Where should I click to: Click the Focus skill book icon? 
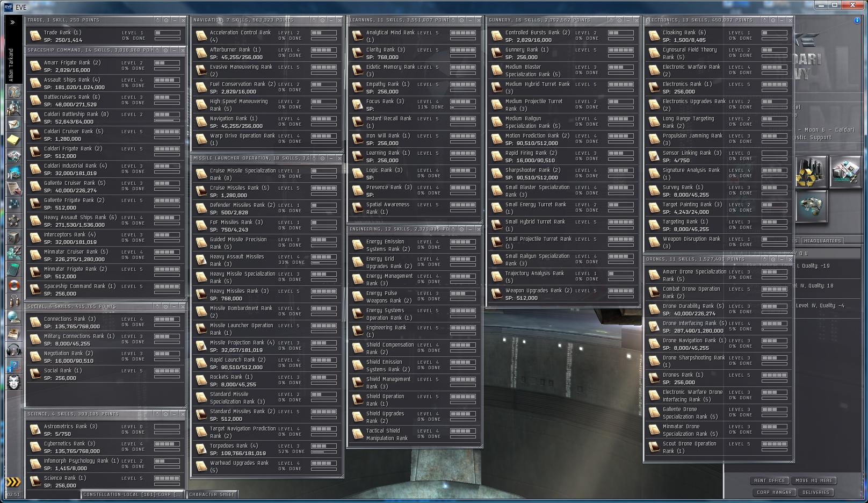(358, 105)
